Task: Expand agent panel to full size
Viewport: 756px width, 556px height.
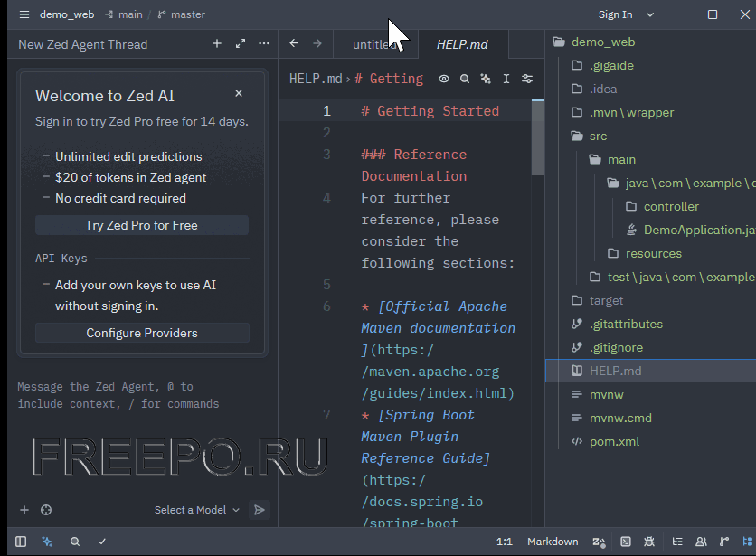Action: (241, 44)
